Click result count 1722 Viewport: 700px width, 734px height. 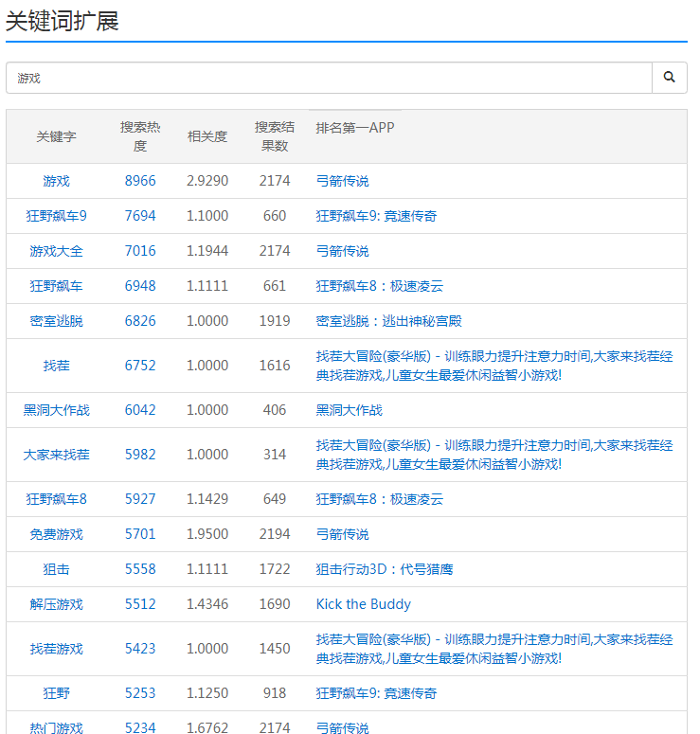tap(275, 569)
